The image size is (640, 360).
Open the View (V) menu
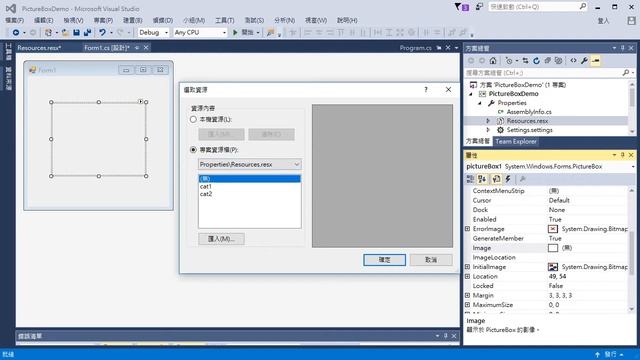pos(73,20)
